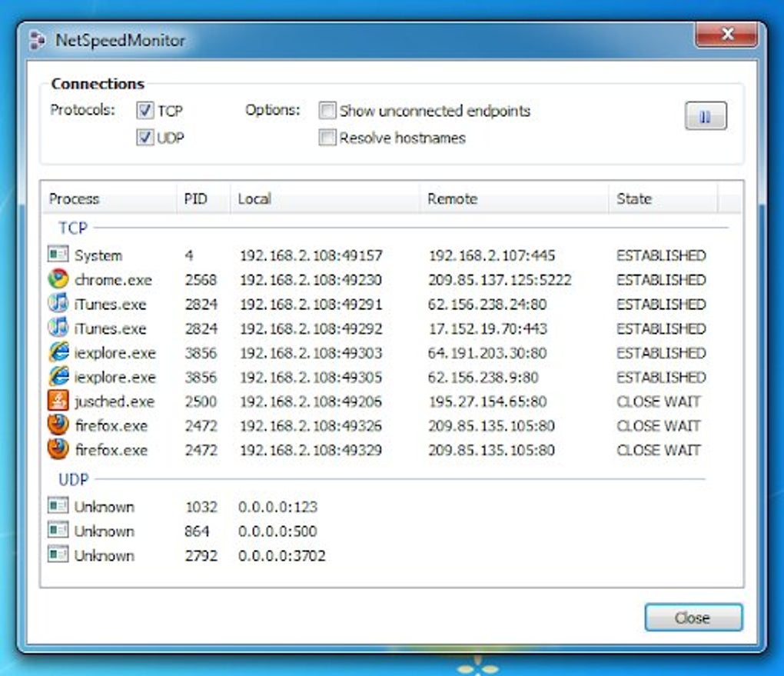Click local address 0.0.0.0:123
The width and height of the screenshot is (784, 676).
[278, 507]
